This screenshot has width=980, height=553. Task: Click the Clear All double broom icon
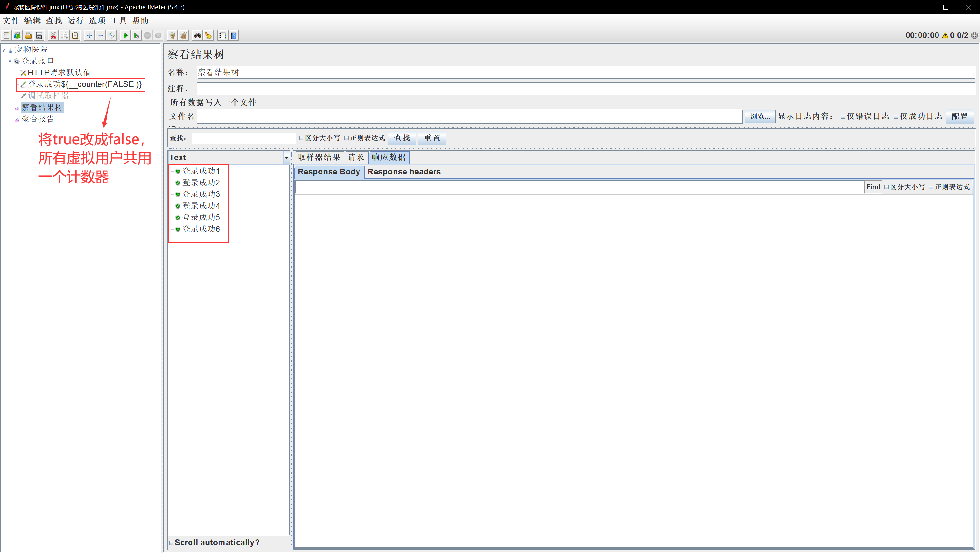click(183, 35)
